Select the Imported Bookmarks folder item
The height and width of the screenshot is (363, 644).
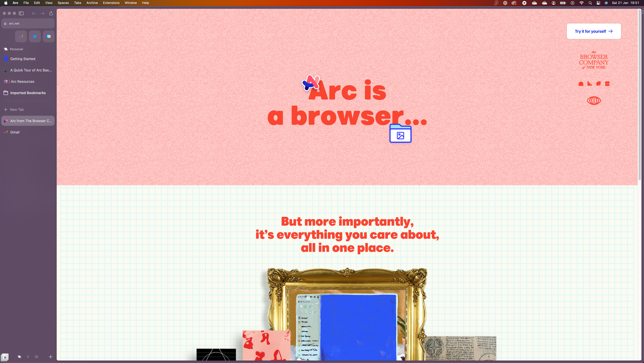[x=28, y=93]
